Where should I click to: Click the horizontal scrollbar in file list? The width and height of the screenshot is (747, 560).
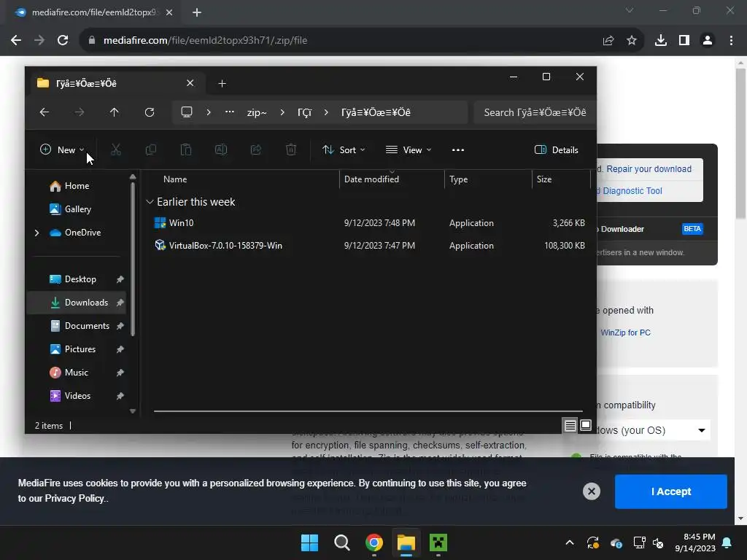[368, 411]
